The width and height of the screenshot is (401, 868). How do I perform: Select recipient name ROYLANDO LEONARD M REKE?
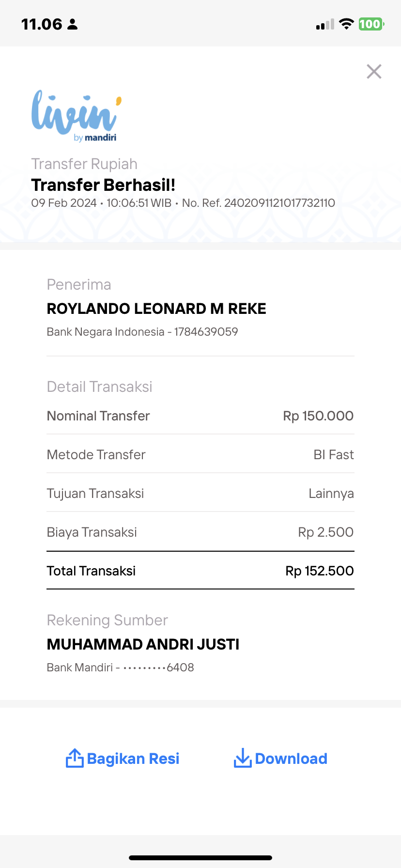click(156, 309)
